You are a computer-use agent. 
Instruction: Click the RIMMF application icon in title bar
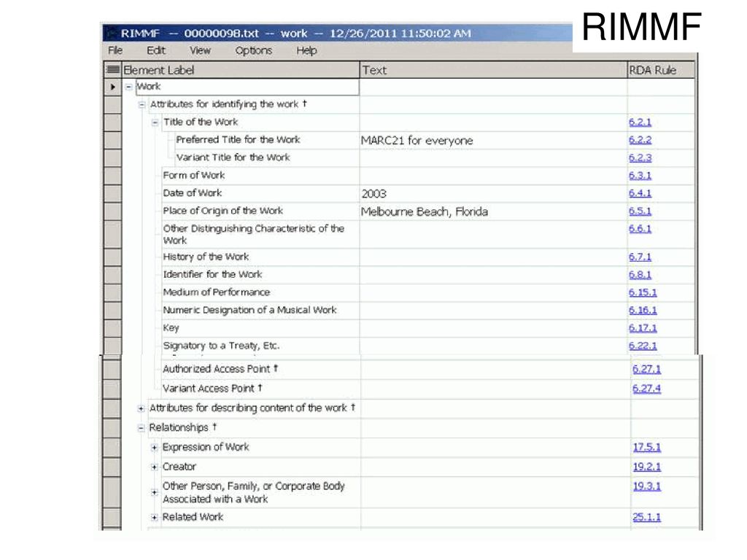112,34
